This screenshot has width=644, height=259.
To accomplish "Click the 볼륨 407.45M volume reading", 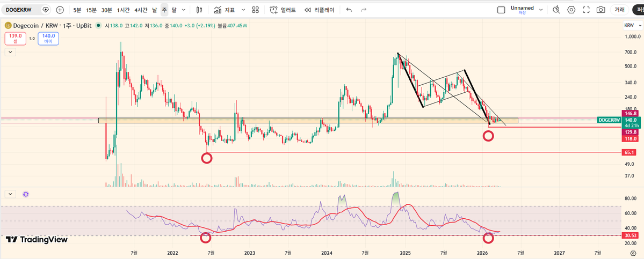I will [x=232, y=26].
